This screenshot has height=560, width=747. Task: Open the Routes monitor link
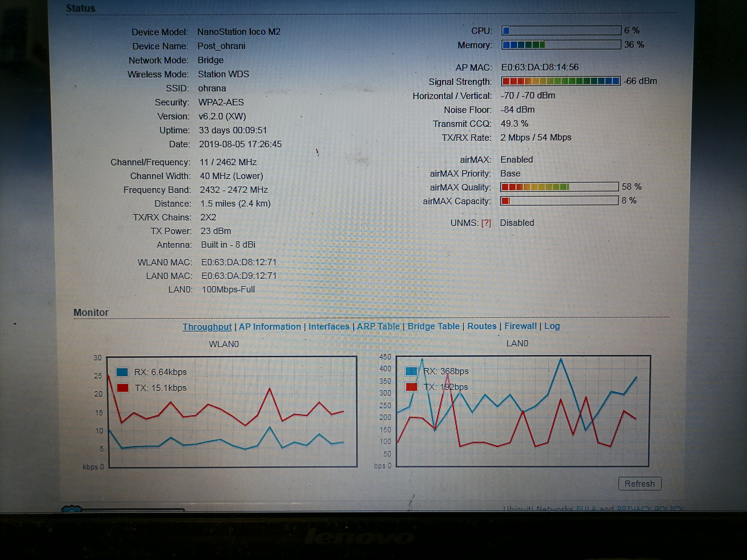(x=482, y=326)
